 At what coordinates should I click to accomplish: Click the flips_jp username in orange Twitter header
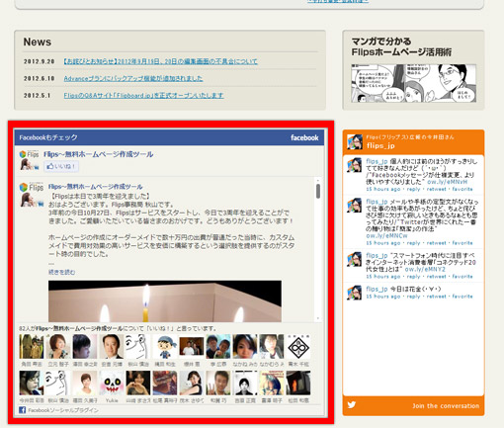[x=380, y=145]
